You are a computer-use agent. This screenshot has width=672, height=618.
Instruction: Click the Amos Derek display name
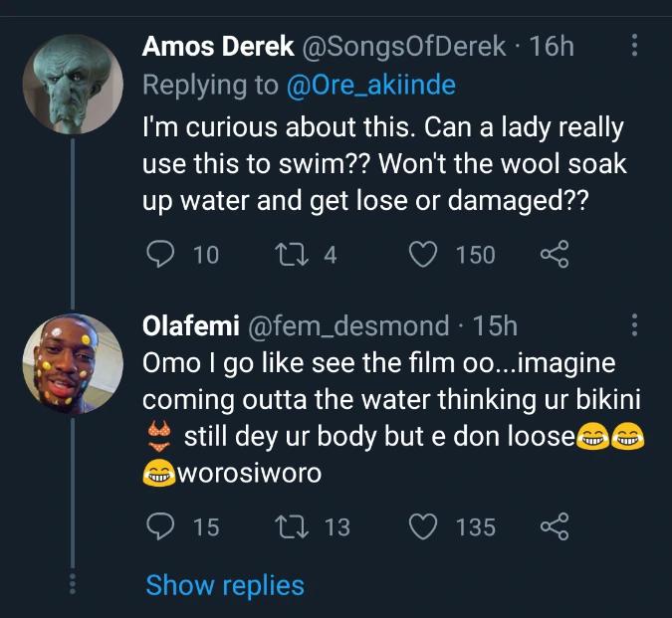click(218, 46)
